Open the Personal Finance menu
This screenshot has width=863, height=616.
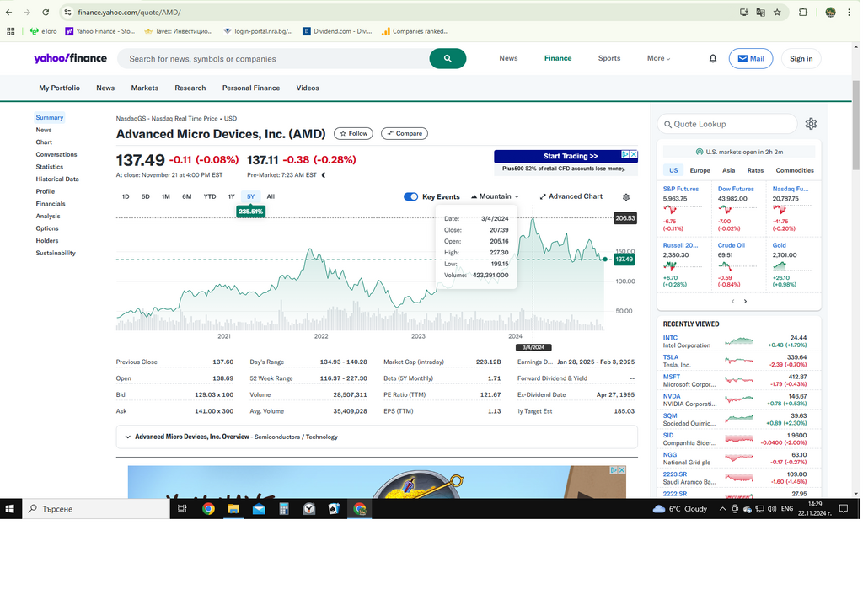click(x=251, y=88)
